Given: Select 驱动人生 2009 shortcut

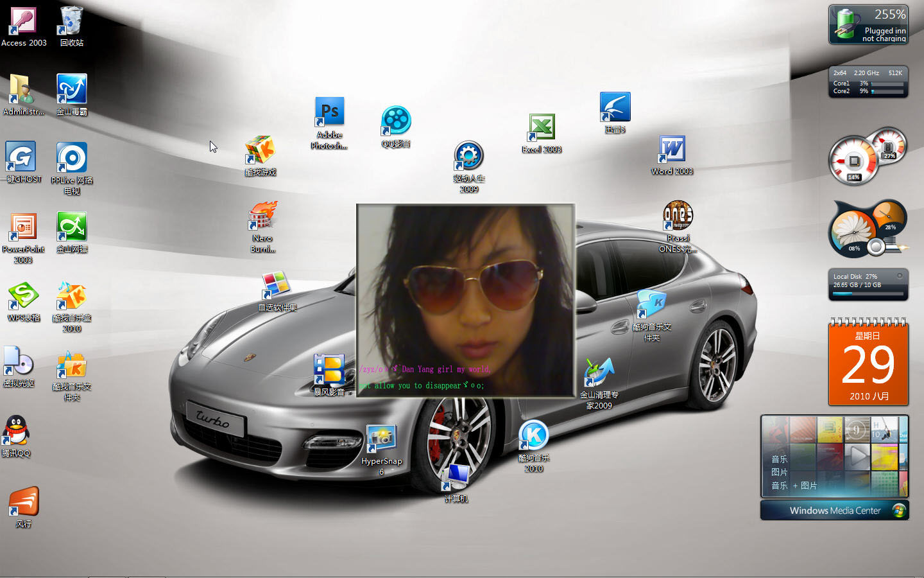Looking at the screenshot, I should (x=469, y=167).
